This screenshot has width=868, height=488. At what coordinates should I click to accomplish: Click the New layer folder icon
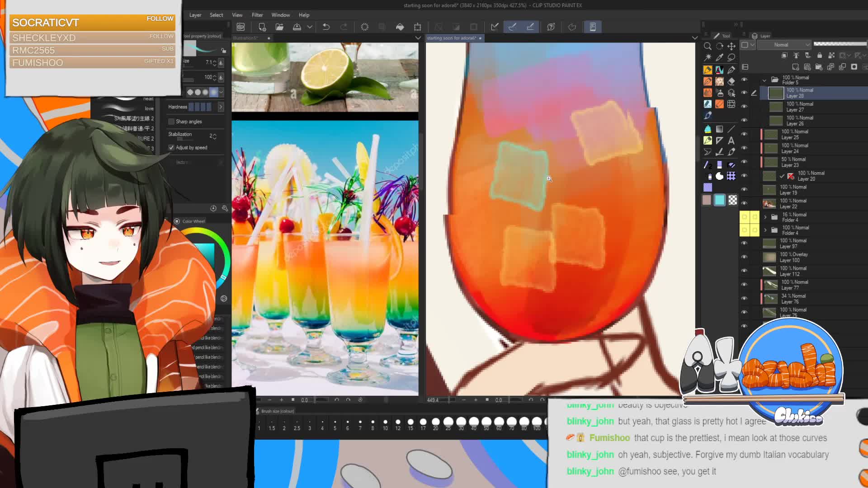(x=819, y=67)
